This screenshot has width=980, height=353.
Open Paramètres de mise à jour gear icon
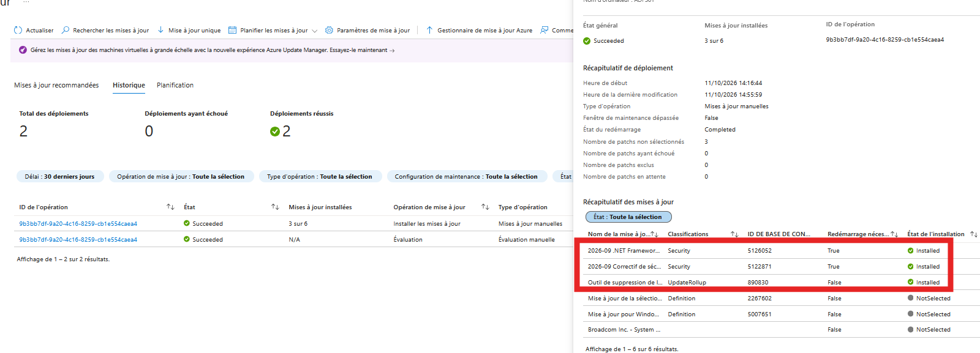coord(329,30)
